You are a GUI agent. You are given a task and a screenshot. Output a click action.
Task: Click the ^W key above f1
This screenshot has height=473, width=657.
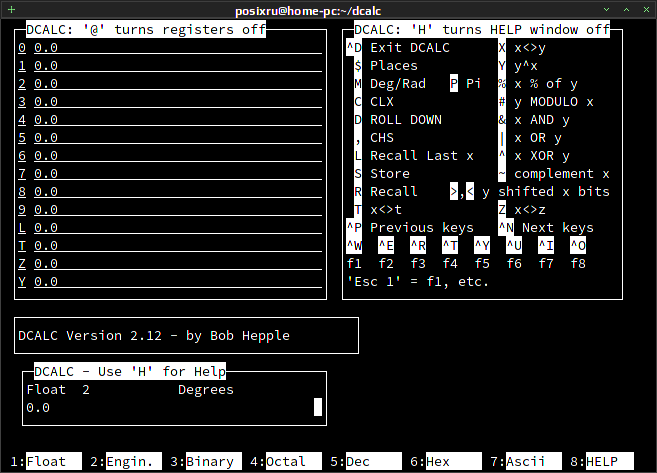pos(354,246)
